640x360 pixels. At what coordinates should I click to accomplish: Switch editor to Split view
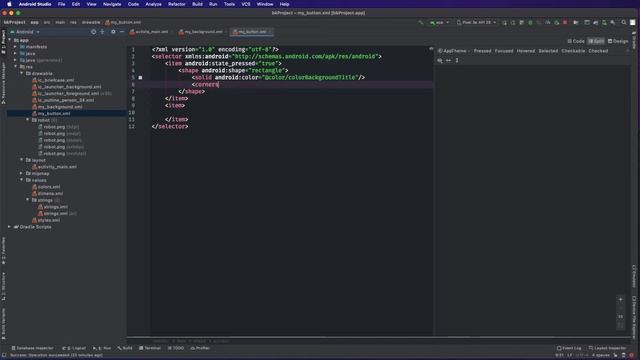tap(596, 41)
